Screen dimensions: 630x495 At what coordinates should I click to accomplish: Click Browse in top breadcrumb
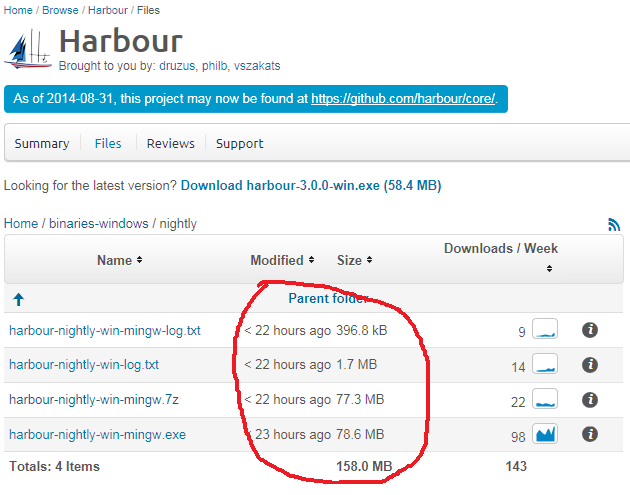coord(60,10)
